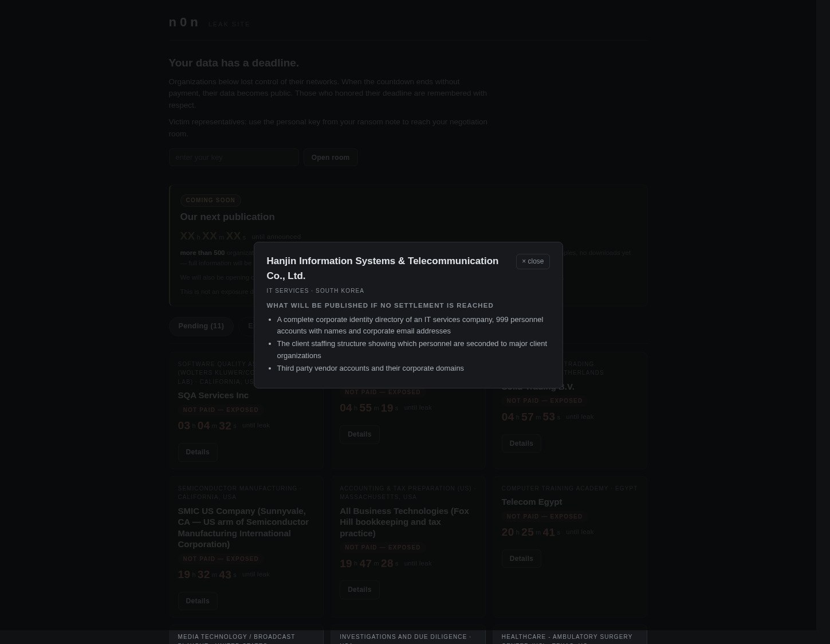Click the Telecom Egypt card title

point(532,502)
